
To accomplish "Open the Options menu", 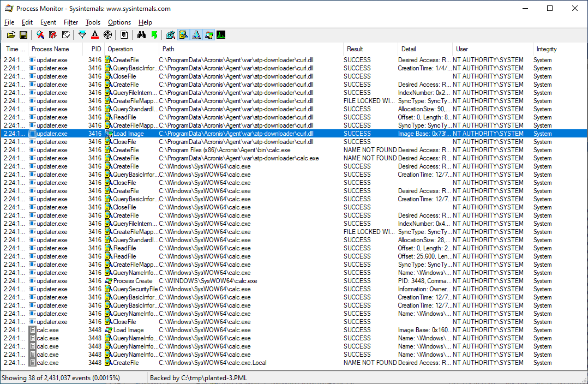I will tap(119, 22).
